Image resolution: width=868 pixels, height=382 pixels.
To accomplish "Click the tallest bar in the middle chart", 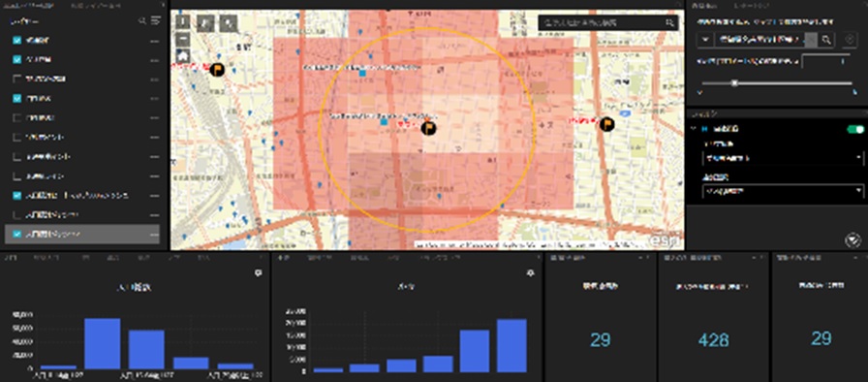I will click(x=511, y=346).
